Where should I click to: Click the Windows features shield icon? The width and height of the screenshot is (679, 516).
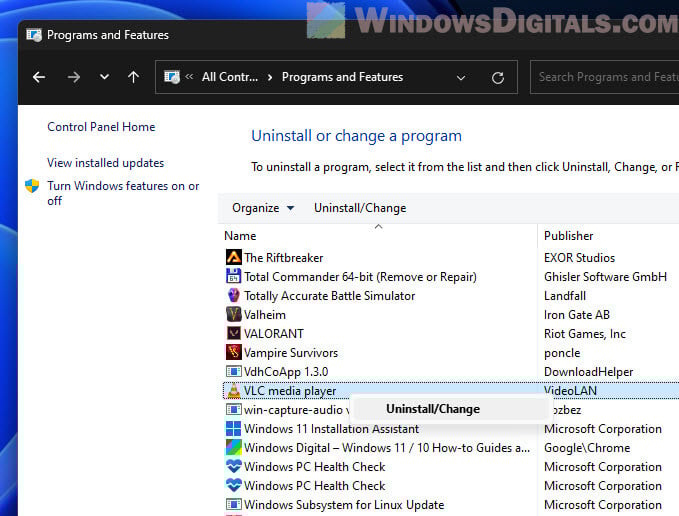pos(32,186)
